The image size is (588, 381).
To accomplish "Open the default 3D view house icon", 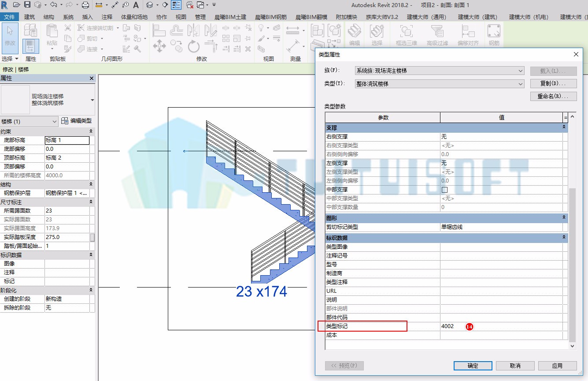I will tap(150, 5).
